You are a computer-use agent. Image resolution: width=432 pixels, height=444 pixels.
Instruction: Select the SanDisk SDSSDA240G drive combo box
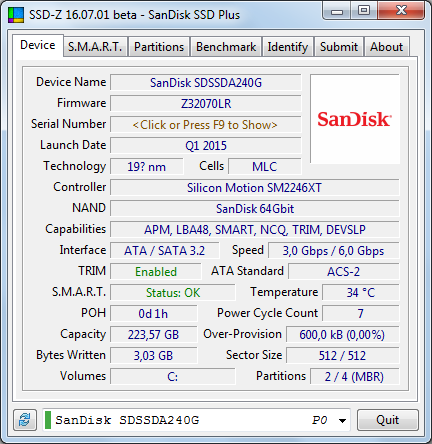coord(196,420)
